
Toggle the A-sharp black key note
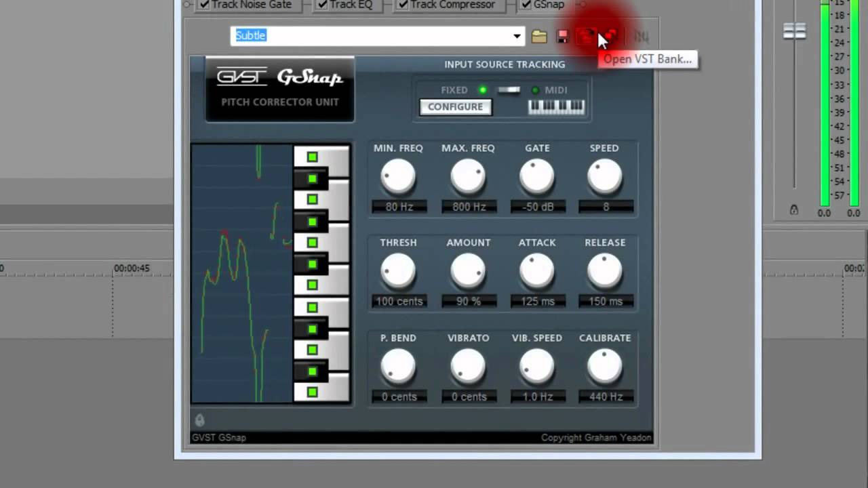pos(312,179)
